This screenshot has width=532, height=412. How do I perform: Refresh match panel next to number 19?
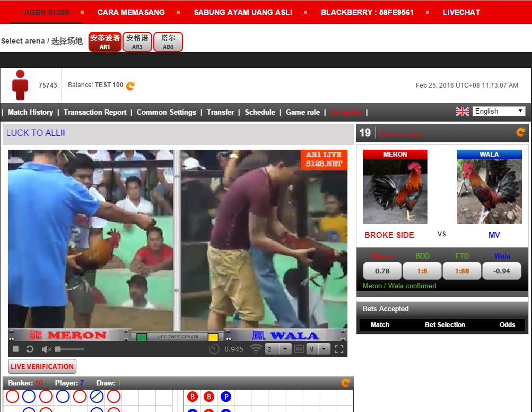coord(520,133)
